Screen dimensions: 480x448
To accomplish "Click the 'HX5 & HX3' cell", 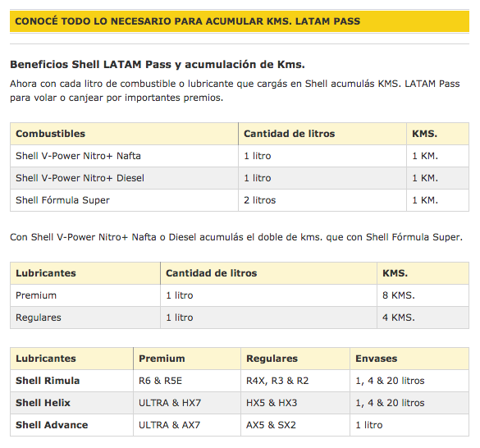I will tap(295, 403).
